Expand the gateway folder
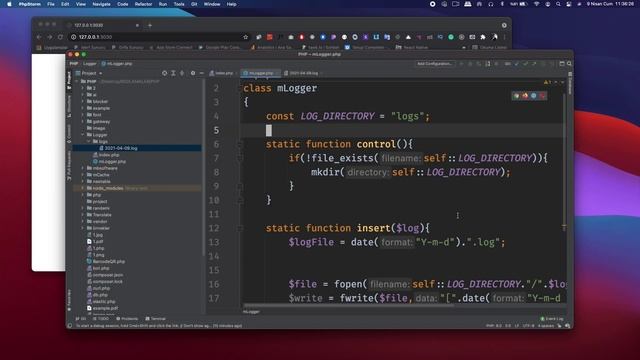The image size is (640, 360). pos(83,121)
